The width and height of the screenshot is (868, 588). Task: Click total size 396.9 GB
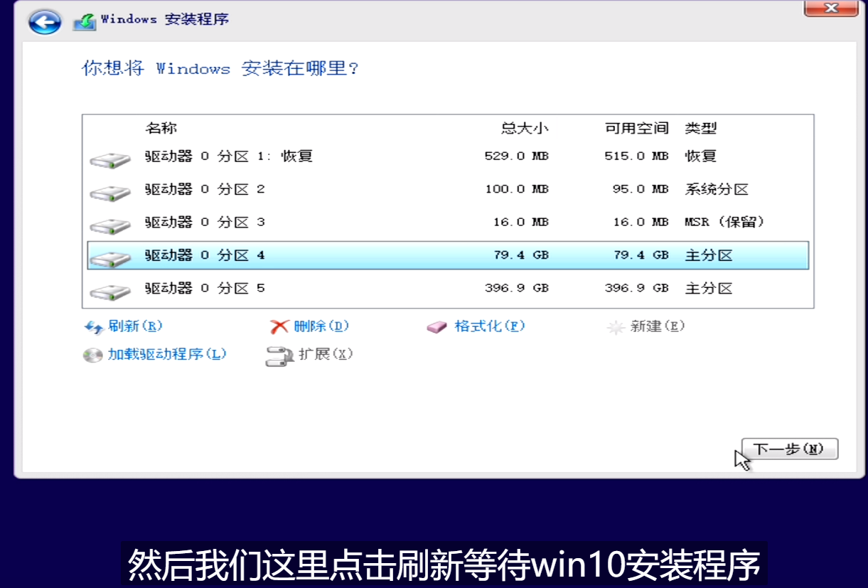[516, 288]
